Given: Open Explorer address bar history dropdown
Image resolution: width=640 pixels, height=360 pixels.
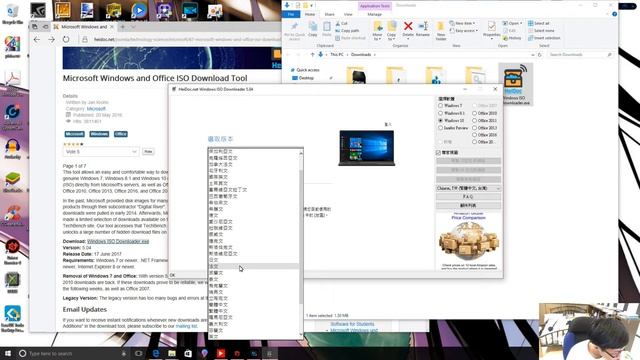Looking at the screenshot, I should pos(532,55).
